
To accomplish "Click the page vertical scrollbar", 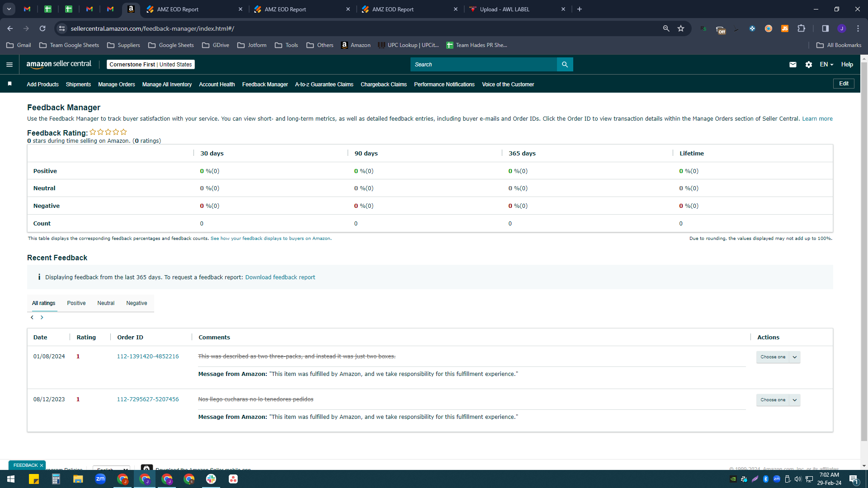I will 864,251.
